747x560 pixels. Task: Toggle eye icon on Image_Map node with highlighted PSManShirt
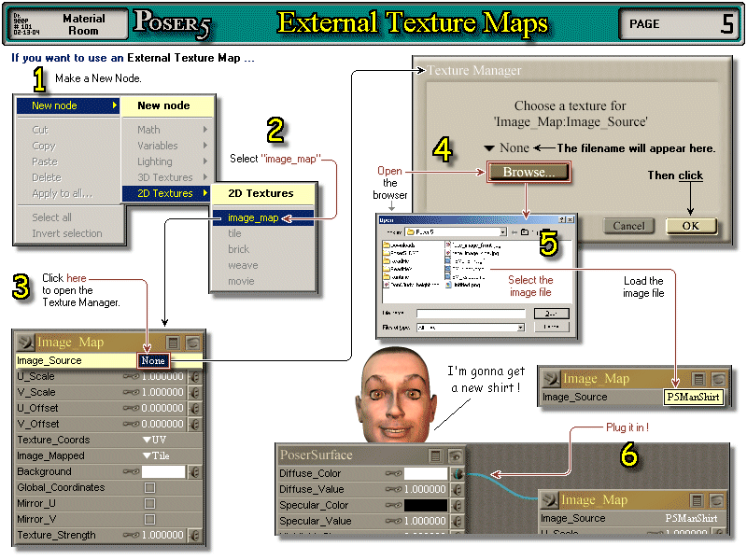pyautogui.click(x=718, y=379)
